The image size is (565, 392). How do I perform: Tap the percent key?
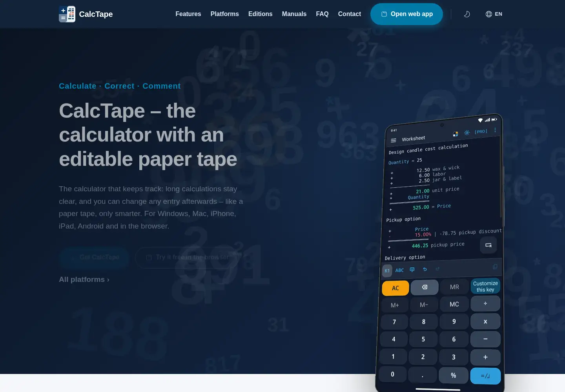coord(454,375)
